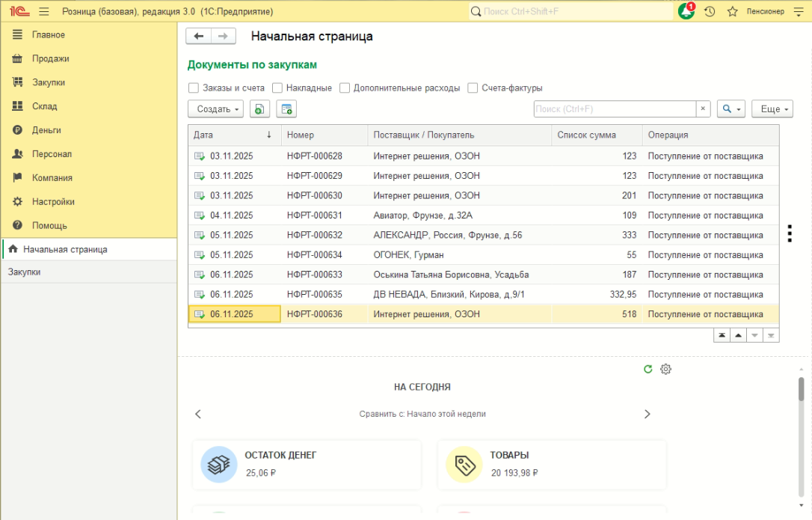The width and height of the screenshot is (812, 520).
Task: Move up one row in document list
Action: pyautogui.click(x=739, y=335)
